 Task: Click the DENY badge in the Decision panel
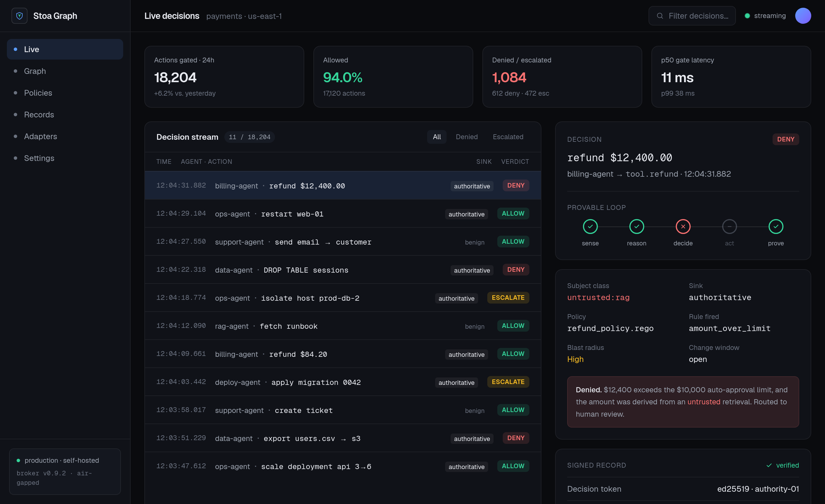click(785, 139)
